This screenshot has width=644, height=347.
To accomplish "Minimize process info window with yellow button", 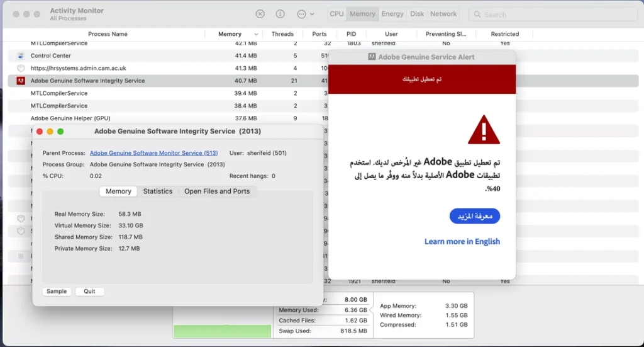I will (50, 132).
